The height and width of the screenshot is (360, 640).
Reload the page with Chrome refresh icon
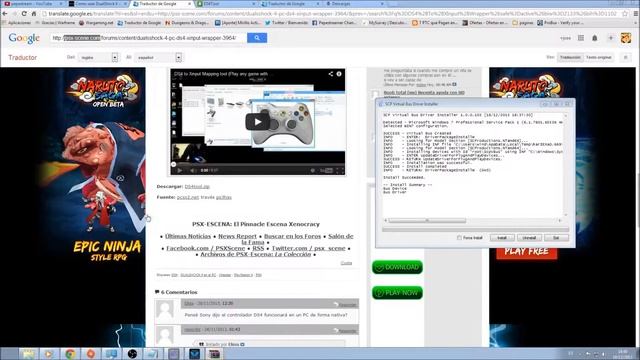24,13
